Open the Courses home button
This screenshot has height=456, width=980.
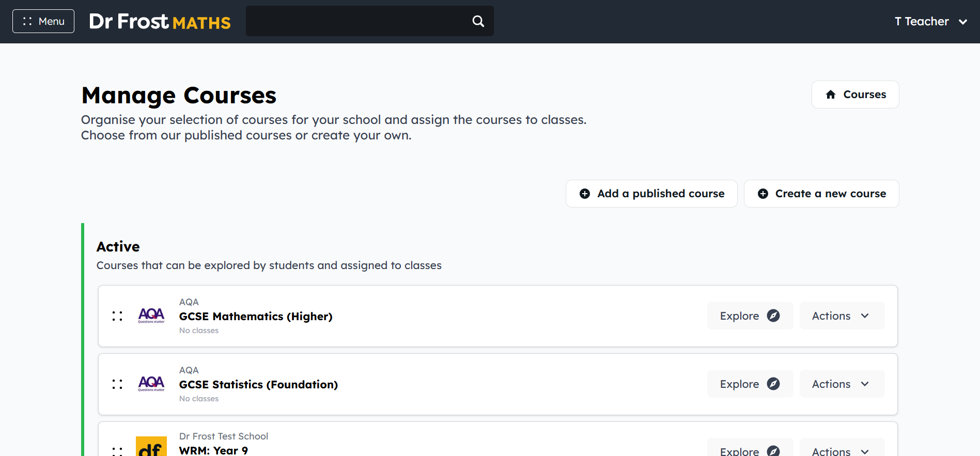[855, 95]
